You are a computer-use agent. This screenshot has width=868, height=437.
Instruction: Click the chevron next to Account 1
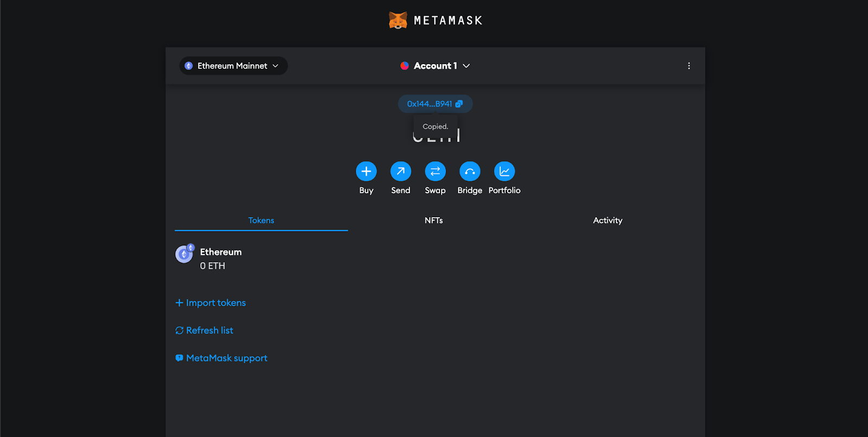[467, 66]
